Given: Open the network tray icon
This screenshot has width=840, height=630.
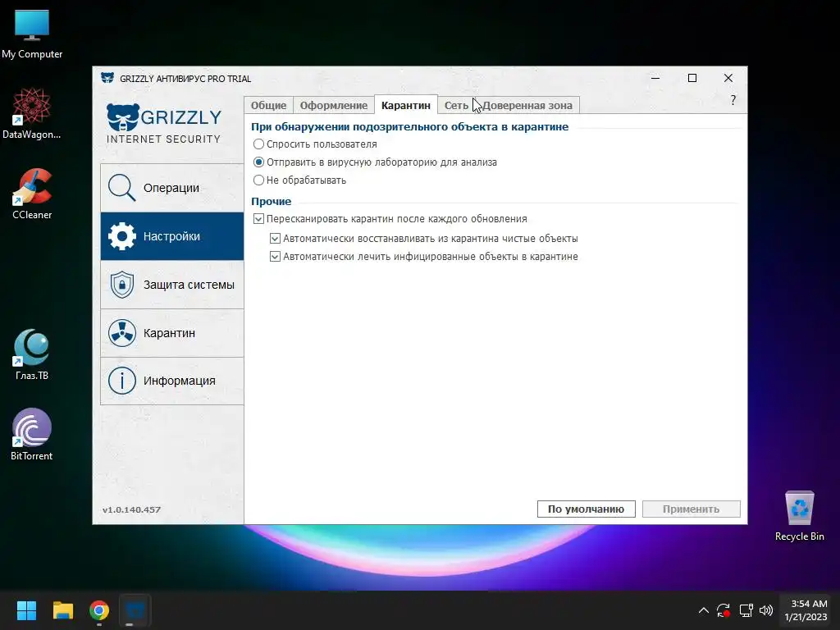Looking at the screenshot, I should 746,610.
